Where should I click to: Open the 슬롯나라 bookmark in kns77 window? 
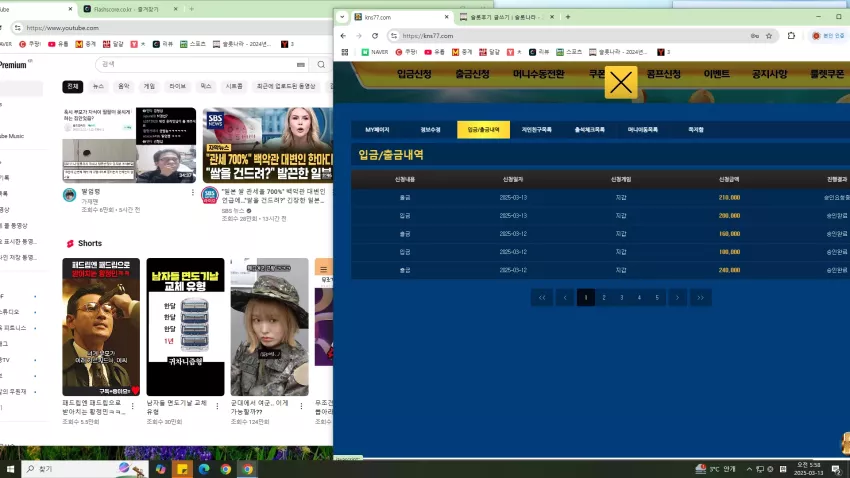618,52
